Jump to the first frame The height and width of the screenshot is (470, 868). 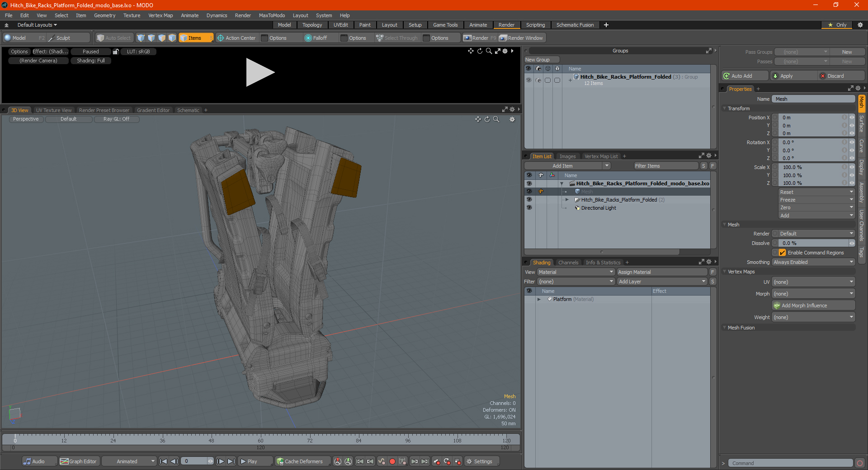164,461
